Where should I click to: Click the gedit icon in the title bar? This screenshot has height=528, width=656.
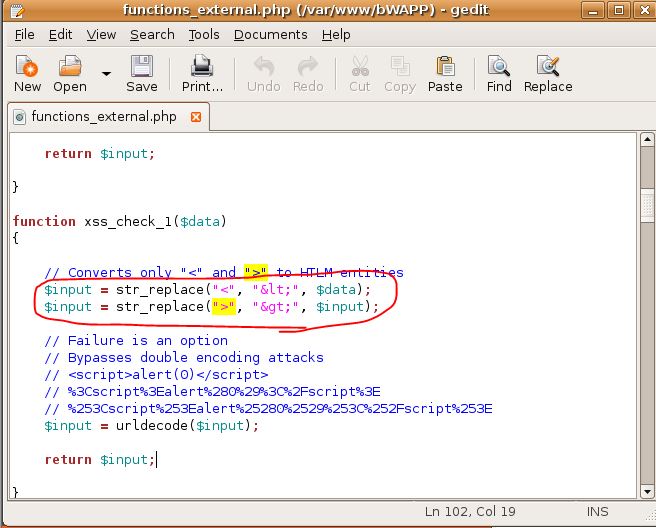coord(18,11)
